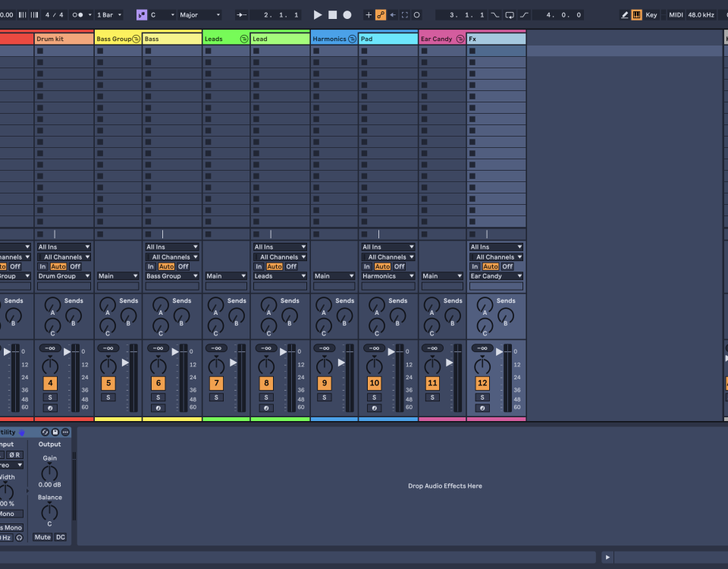Toggle the computer MIDI keyboard icon
The width and height of the screenshot is (728, 569).
636,15
